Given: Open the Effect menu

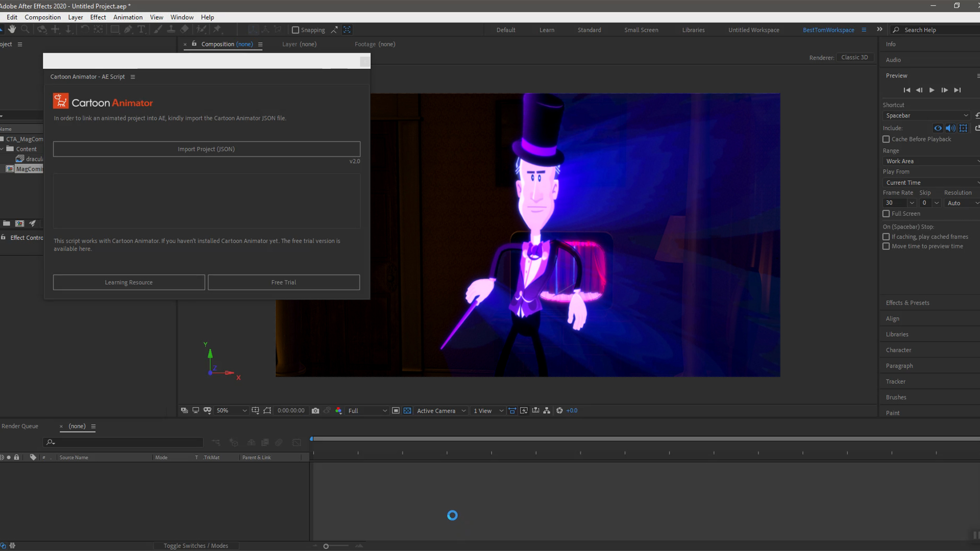Looking at the screenshot, I should pos(98,17).
